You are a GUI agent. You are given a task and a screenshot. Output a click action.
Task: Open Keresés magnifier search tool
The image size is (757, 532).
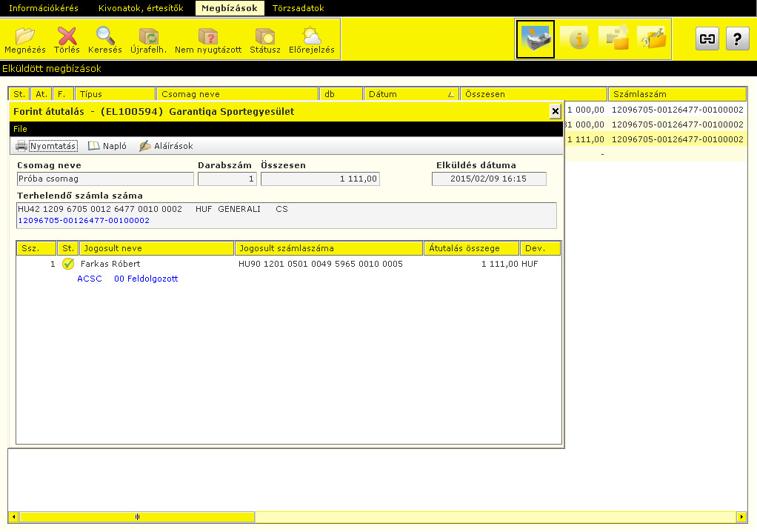(x=104, y=39)
